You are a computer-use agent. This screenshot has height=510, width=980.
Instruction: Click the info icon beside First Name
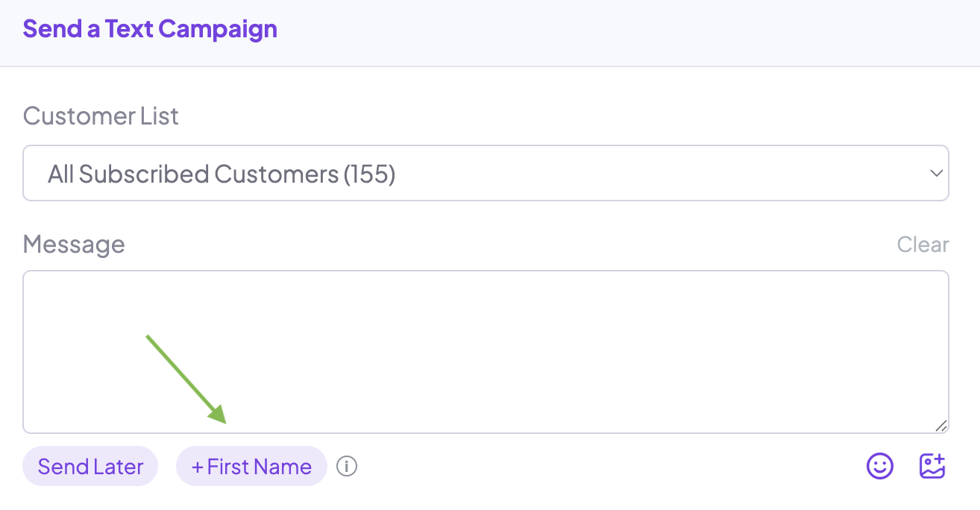pos(347,467)
